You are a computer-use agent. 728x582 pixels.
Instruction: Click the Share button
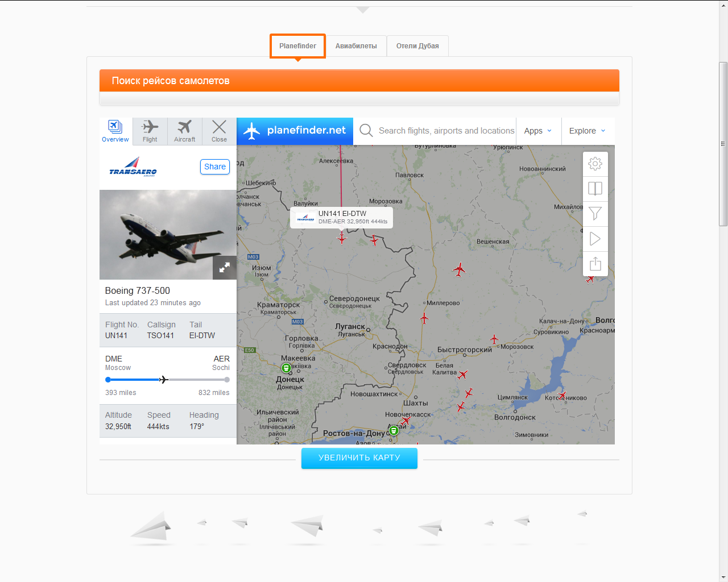(215, 167)
